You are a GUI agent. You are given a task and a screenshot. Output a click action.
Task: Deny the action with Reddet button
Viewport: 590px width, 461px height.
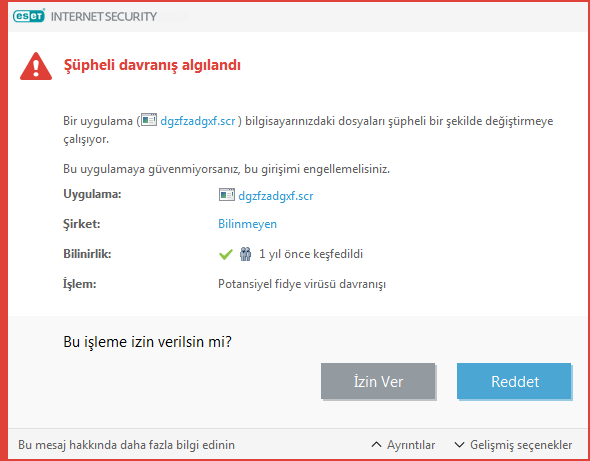pyautogui.click(x=514, y=381)
